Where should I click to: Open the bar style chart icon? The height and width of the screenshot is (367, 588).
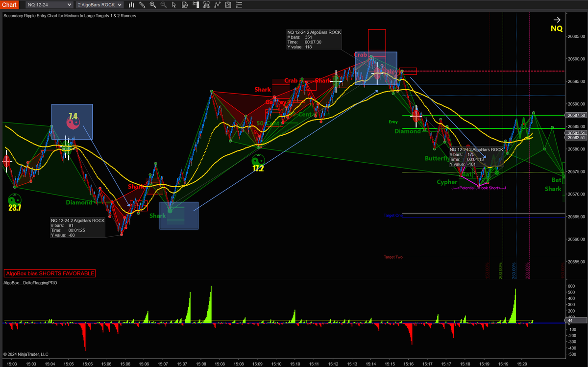point(131,5)
